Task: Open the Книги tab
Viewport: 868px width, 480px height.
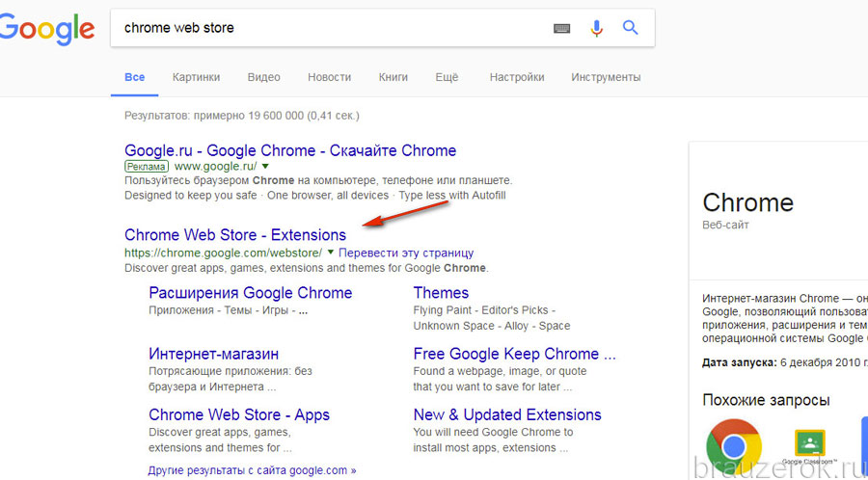Action: tap(393, 77)
